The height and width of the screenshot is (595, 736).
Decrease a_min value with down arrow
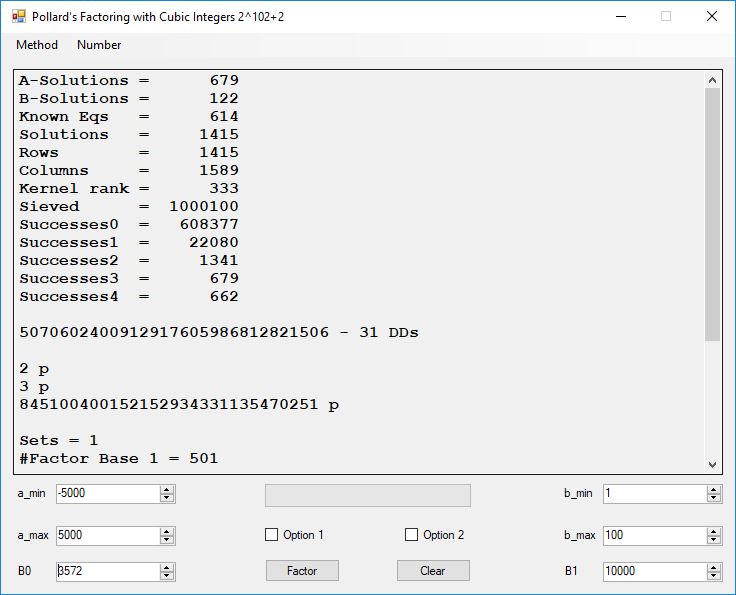pyautogui.click(x=167, y=498)
